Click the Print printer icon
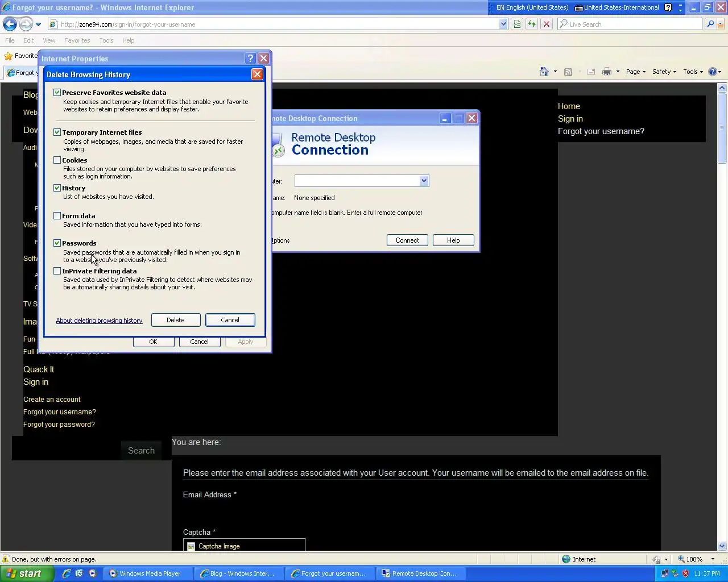This screenshot has height=582, width=728. click(607, 72)
